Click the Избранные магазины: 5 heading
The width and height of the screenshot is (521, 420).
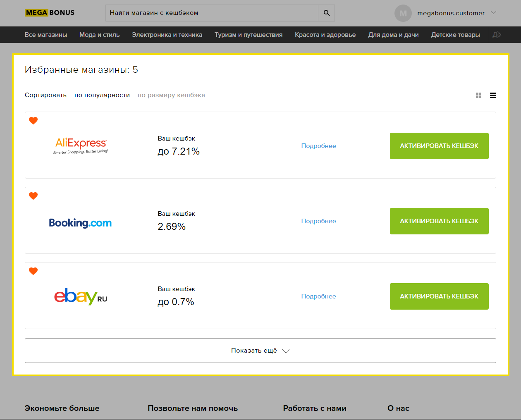pos(81,70)
